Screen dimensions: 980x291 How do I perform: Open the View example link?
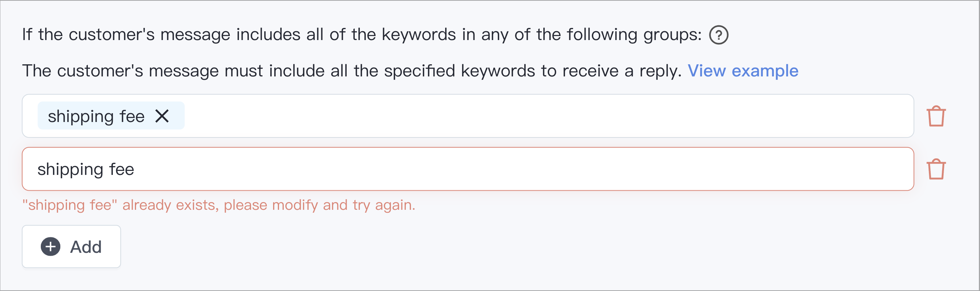tap(743, 71)
